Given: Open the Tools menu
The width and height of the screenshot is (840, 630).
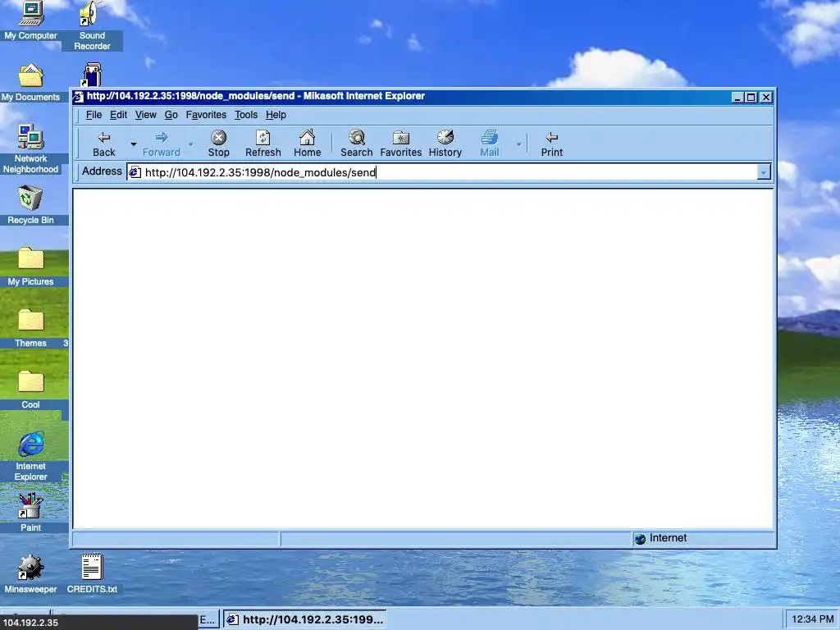Looking at the screenshot, I should (x=246, y=115).
